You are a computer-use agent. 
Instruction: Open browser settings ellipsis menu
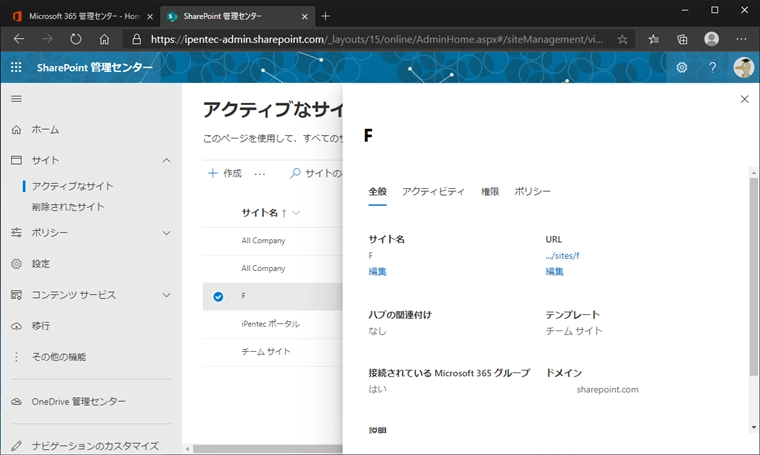[x=741, y=39]
